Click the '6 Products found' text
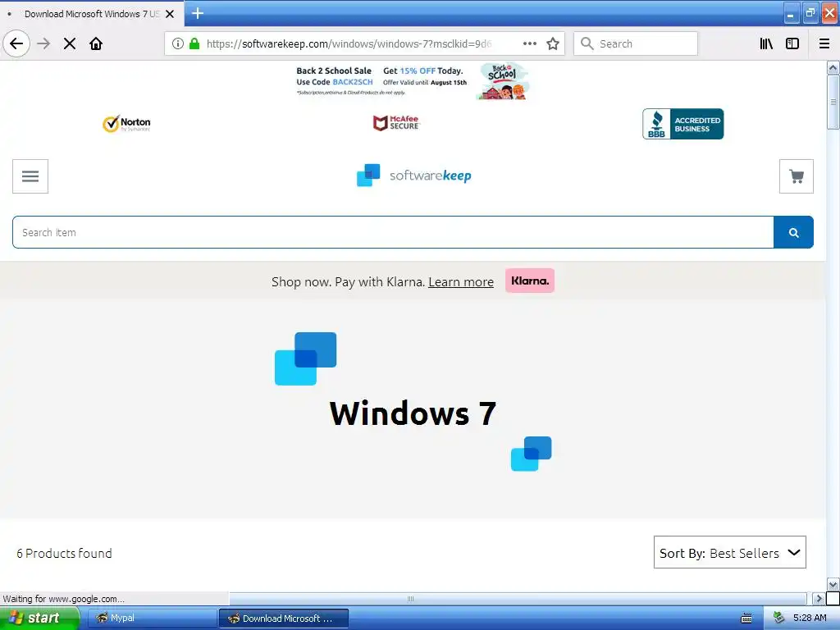840x630 pixels. (64, 554)
